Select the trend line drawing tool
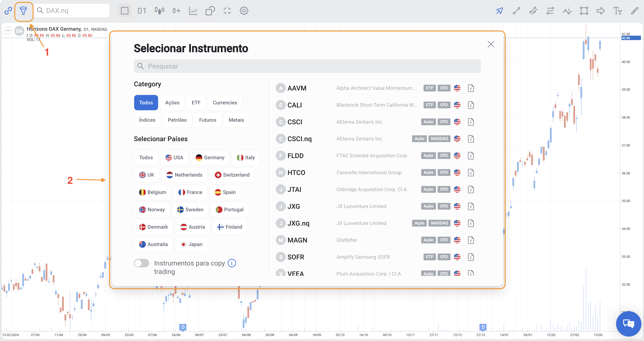The height and width of the screenshot is (341, 644). tap(516, 11)
